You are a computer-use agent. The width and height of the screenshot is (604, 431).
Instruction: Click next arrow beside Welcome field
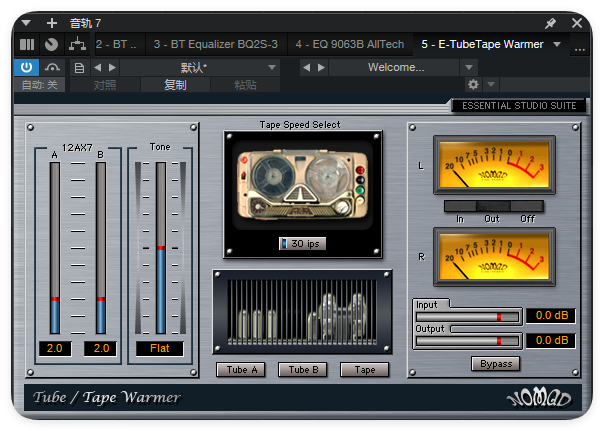click(x=321, y=68)
